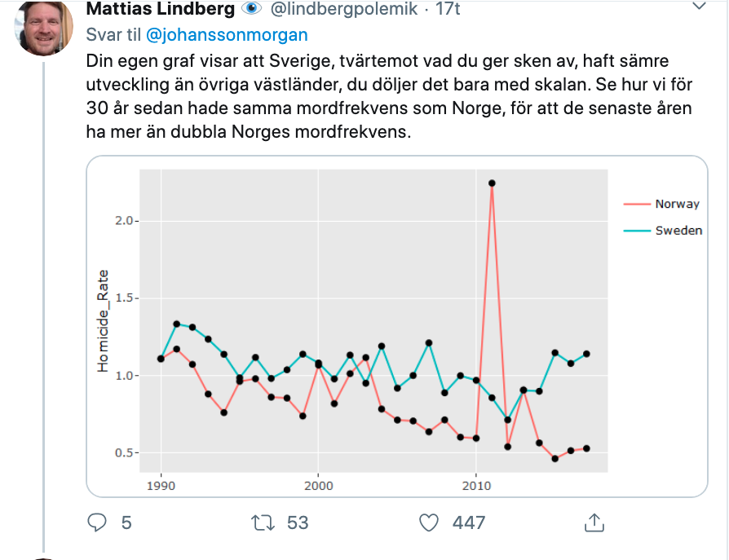Open the Mattias Lindberg display name
Viewport: 729px width, 560px height.
(x=160, y=10)
